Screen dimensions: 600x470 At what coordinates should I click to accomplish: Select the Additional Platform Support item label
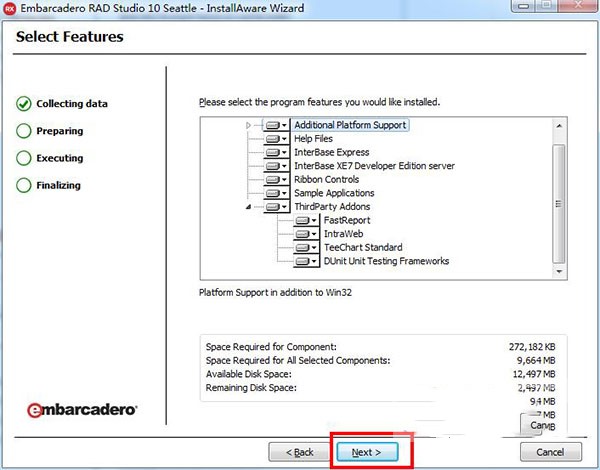pos(350,125)
